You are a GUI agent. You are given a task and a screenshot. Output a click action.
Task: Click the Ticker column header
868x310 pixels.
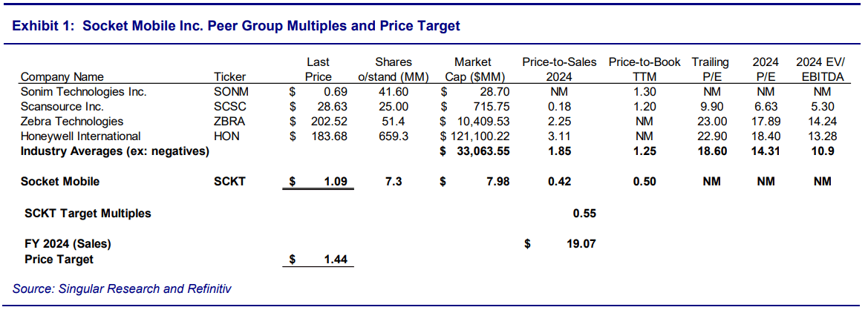(229, 76)
